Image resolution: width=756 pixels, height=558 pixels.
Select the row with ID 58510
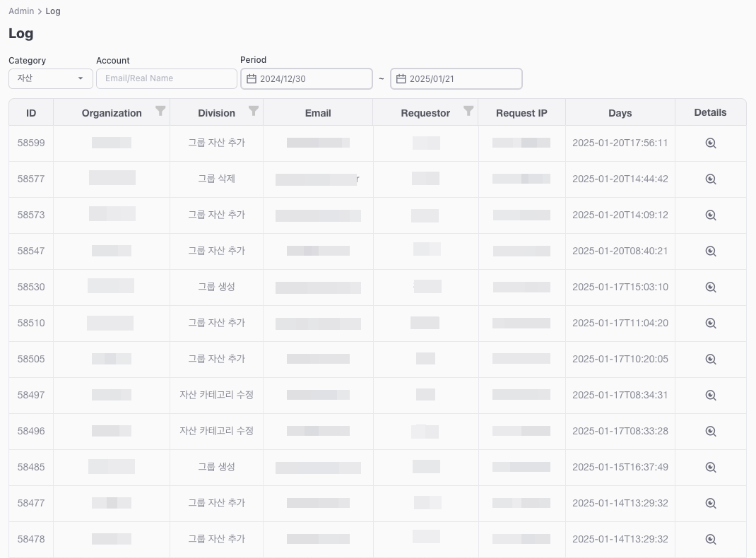pyautogui.click(x=31, y=323)
